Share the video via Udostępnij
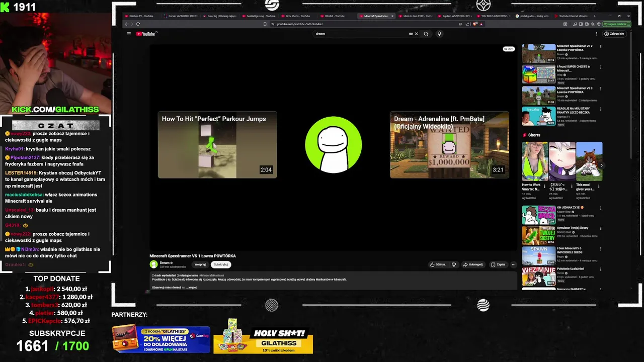 click(473, 264)
